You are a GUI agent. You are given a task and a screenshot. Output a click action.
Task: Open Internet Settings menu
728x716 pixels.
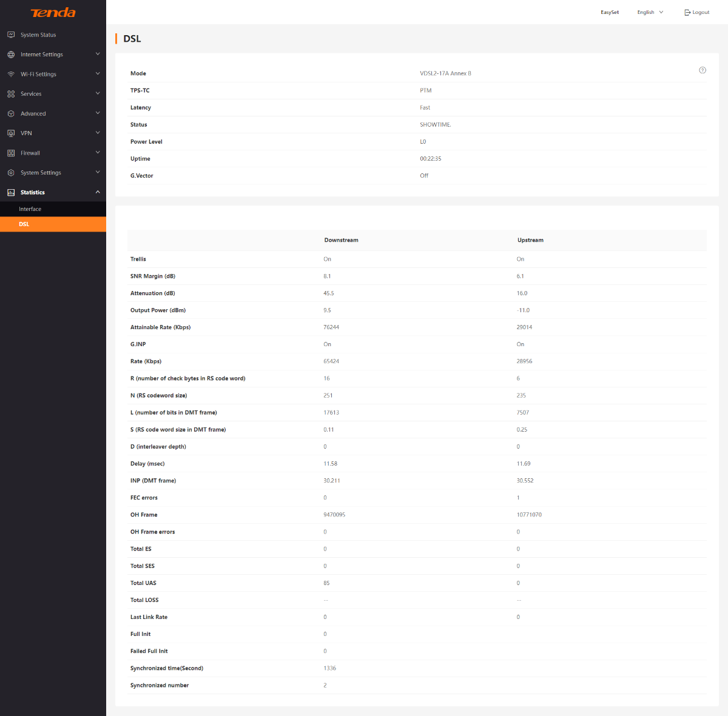tap(53, 55)
